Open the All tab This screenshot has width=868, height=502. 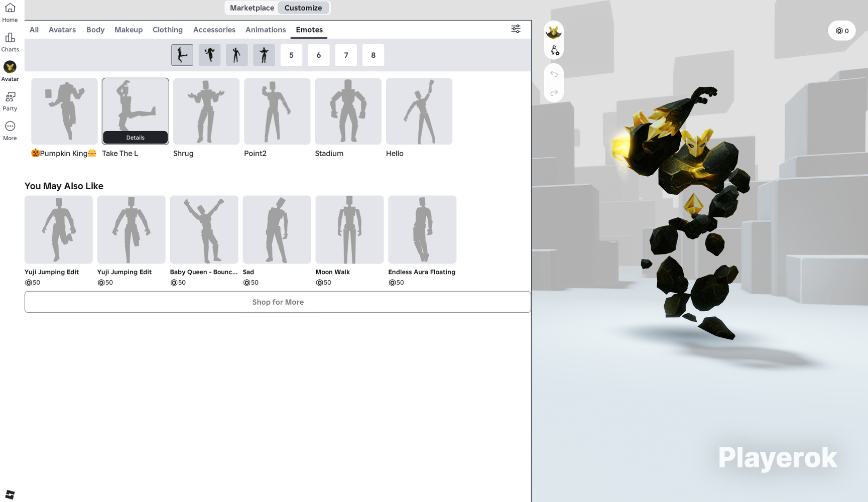(x=34, y=30)
